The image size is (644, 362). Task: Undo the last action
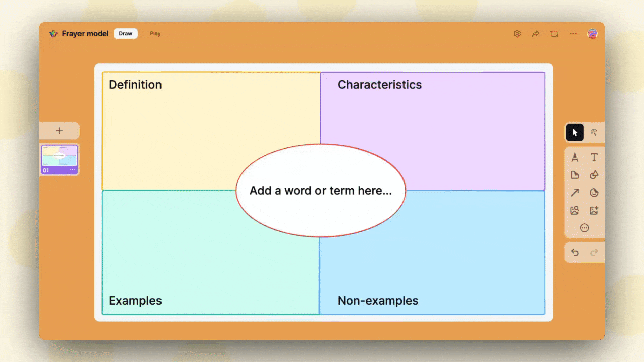(x=575, y=252)
